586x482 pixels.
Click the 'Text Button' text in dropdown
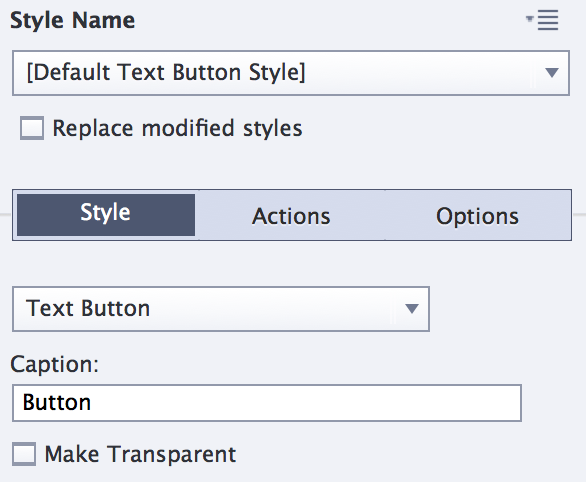point(88,308)
